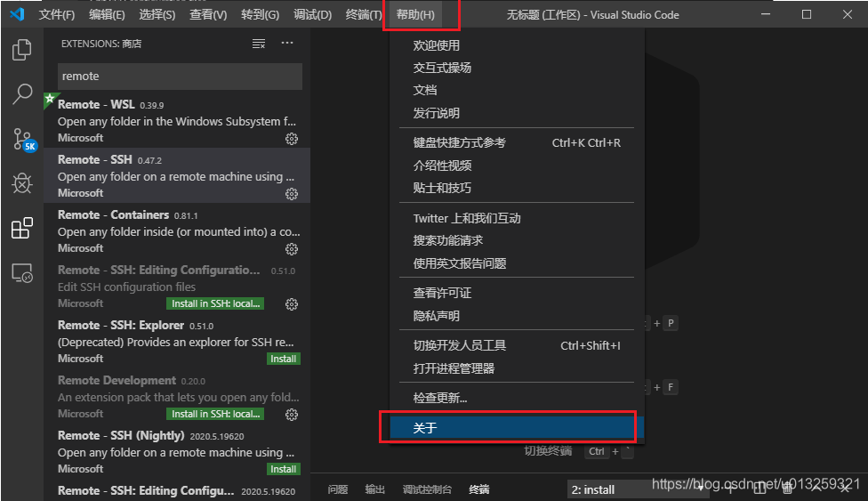This screenshot has width=868, height=501.
Task: Choose 切换开发人员工具 menu entry
Action: pos(517,346)
